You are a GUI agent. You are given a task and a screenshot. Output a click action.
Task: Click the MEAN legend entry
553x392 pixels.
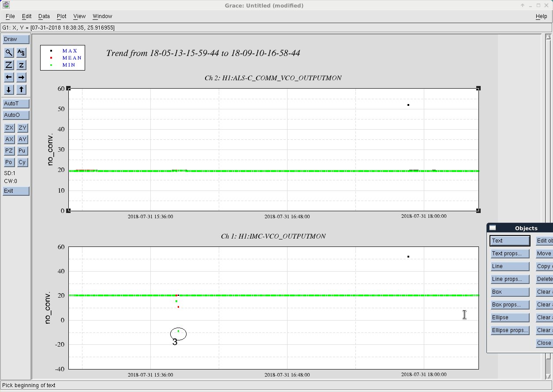[72, 58]
